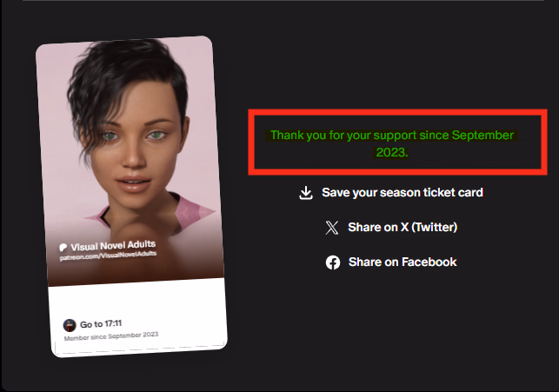Click the pink collar on the portrait
The height and width of the screenshot is (392, 559).
194,210
